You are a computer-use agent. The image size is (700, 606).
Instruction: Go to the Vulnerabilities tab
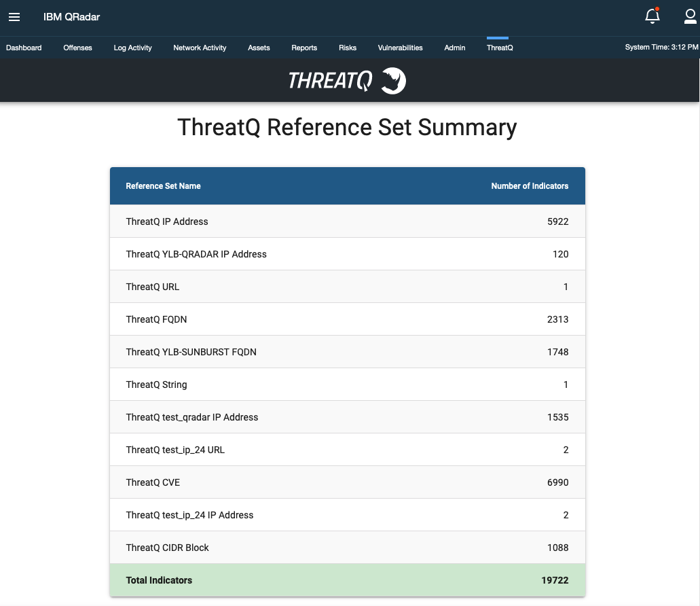(400, 48)
